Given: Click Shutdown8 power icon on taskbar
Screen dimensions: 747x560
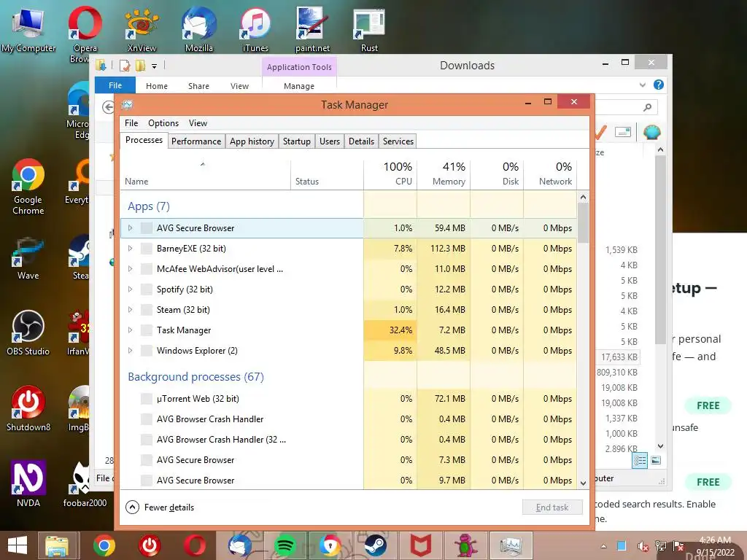Looking at the screenshot, I should (149, 545).
